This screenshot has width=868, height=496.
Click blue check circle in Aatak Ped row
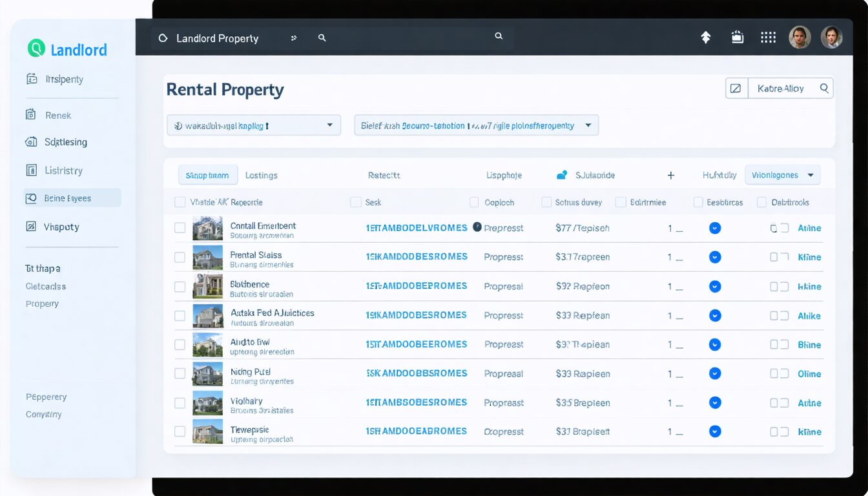(715, 316)
